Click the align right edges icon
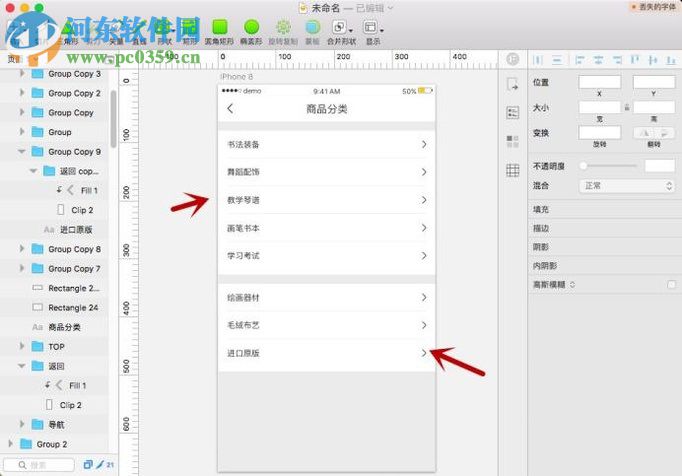The height and width of the screenshot is (476, 682). coord(617,60)
